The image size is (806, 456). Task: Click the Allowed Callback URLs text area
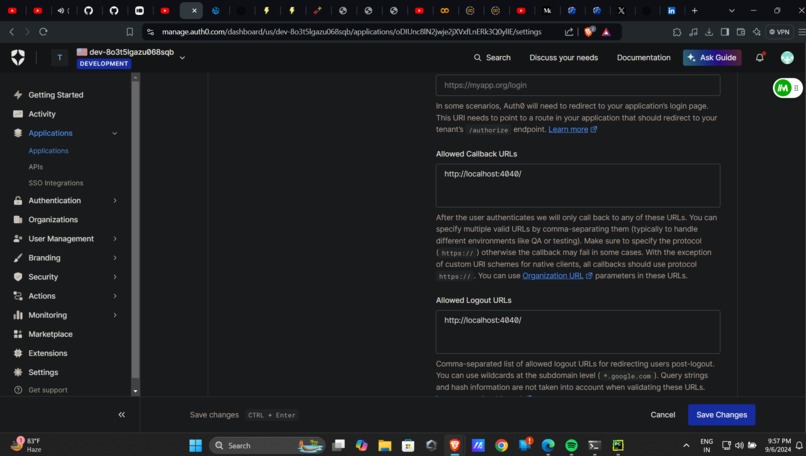(x=578, y=186)
